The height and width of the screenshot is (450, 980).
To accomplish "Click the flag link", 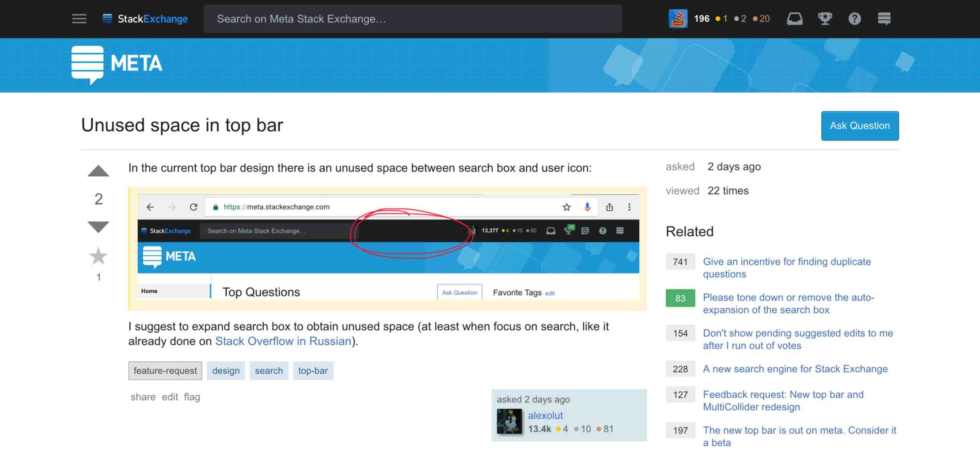I will pos(192,397).
